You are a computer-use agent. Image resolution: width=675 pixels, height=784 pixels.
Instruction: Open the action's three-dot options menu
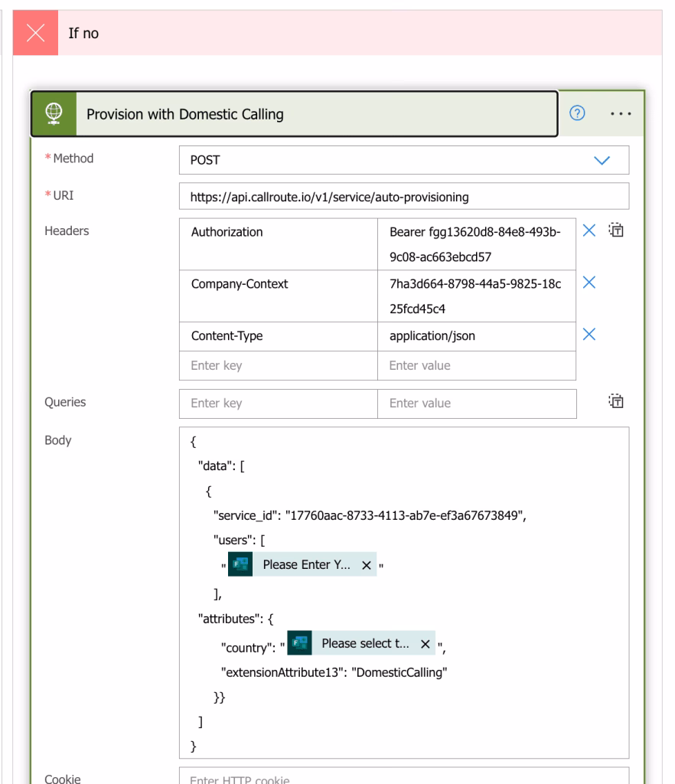619,114
